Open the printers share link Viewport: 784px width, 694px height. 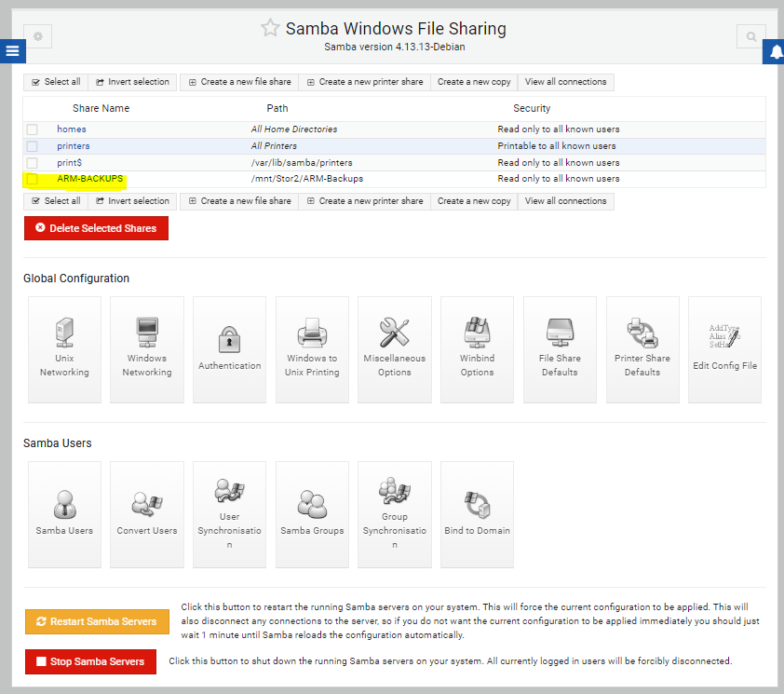[74, 146]
